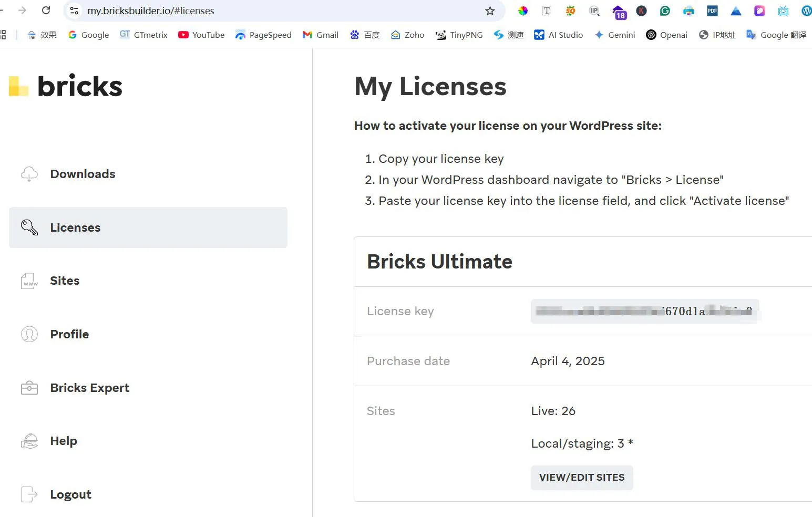Click the Downloads cloud icon in sidebar

tap(29, 174)
